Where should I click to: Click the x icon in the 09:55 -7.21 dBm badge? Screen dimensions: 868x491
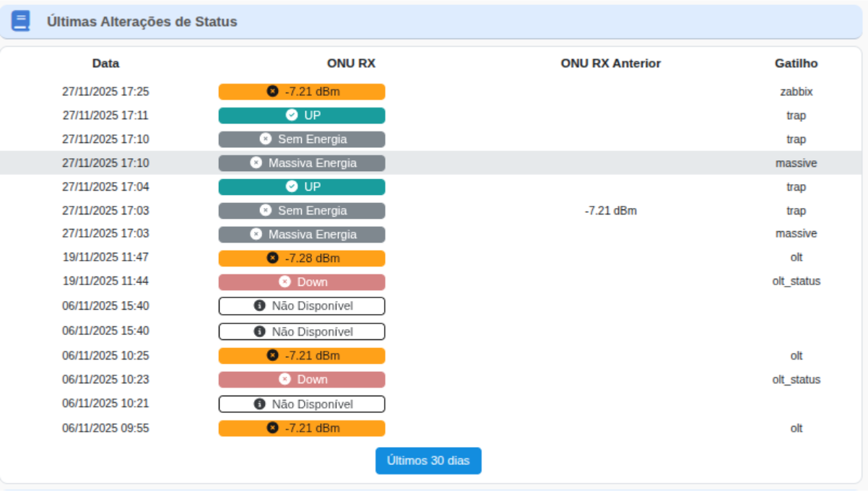tap(272, 428)
